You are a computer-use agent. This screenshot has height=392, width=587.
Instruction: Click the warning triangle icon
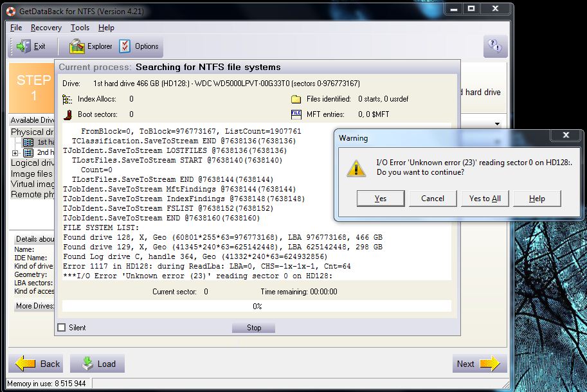click(356, 168)
